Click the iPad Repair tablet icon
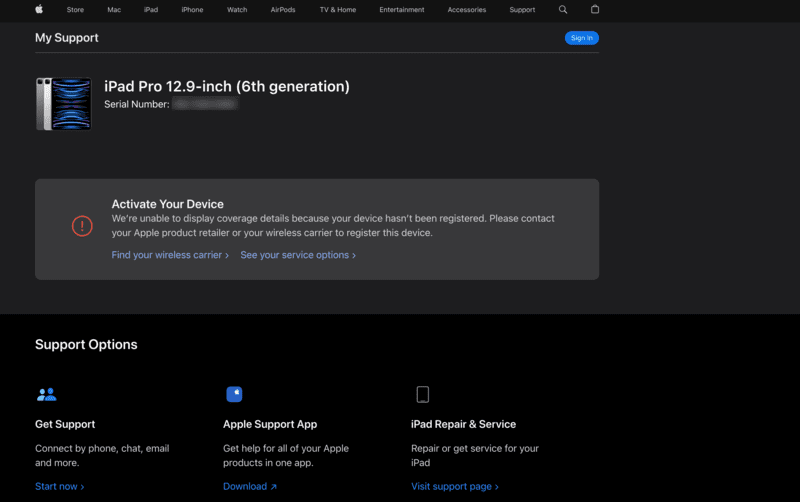The width and height of the screenshot is (800, 502). point(422,394)
